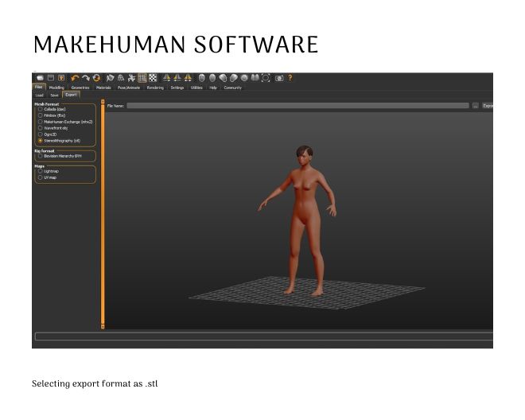The width and height of the screenshot is (525, 420).
Task: Click the Export toolbar icon
Action: pyautogui.click(x=61, y=78)
